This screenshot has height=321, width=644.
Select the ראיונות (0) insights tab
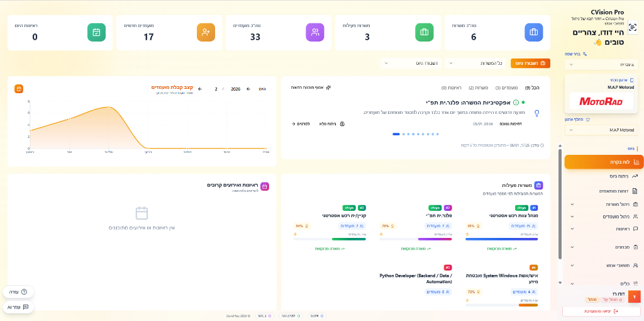[x=452, y=87]
